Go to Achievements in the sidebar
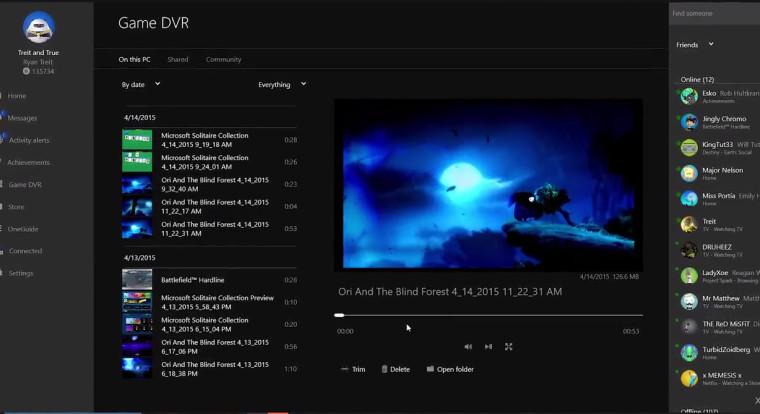 click(x=28, y=162)
